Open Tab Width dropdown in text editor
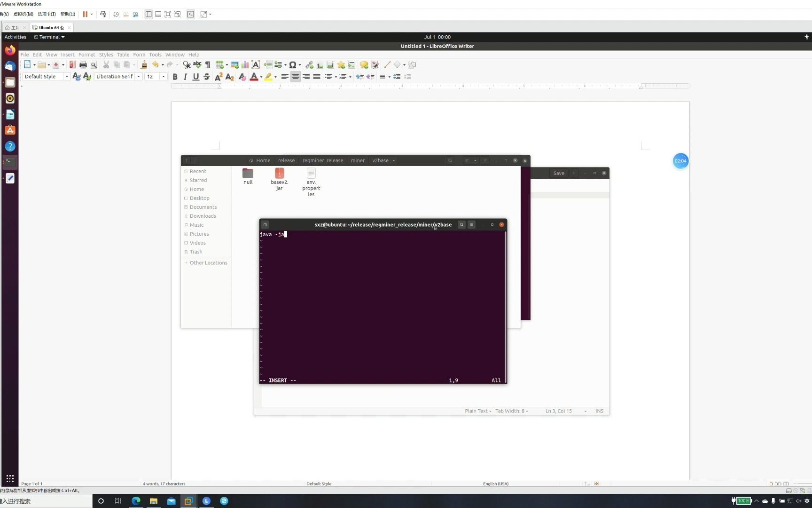This screenshot has height=508, width=812. click(x=512, y=411)
